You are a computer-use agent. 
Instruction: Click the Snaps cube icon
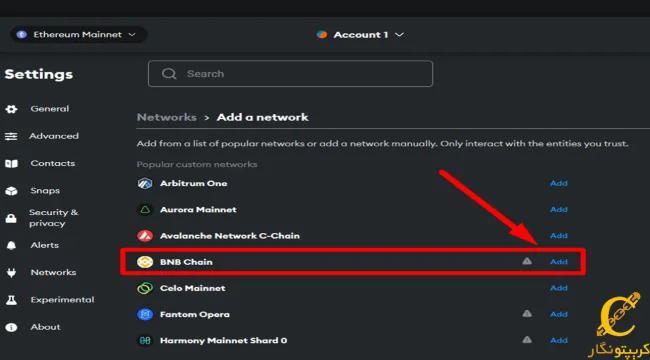click(11, 191)
